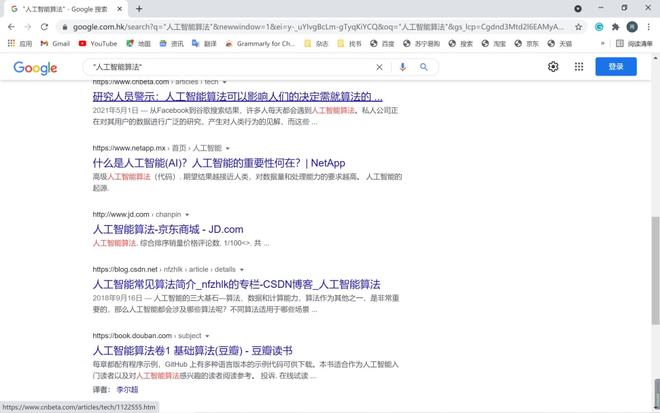Open the NetApp 什么是人工智能 result

pyautogui.click(x=219, y=163)
